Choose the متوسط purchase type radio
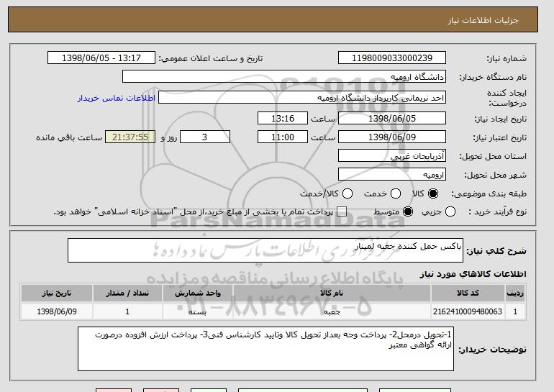This screenshot has width=554, height=392. (x=408, y=211)
